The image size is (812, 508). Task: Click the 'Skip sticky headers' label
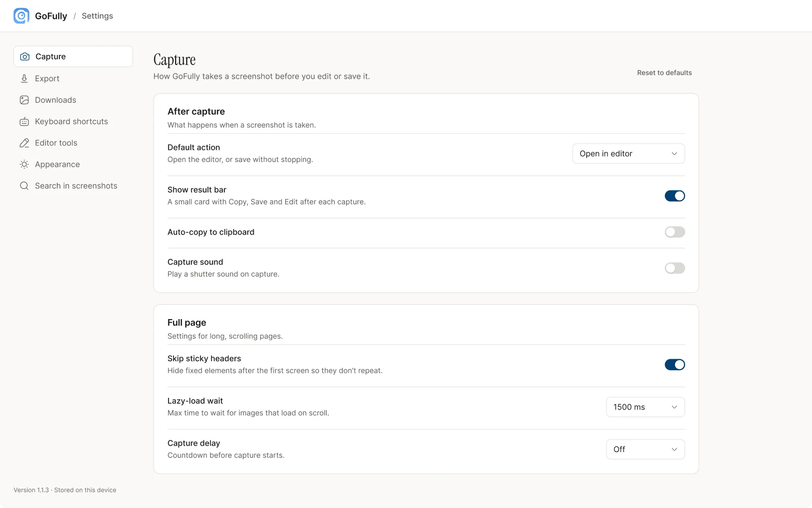(204, 359)
